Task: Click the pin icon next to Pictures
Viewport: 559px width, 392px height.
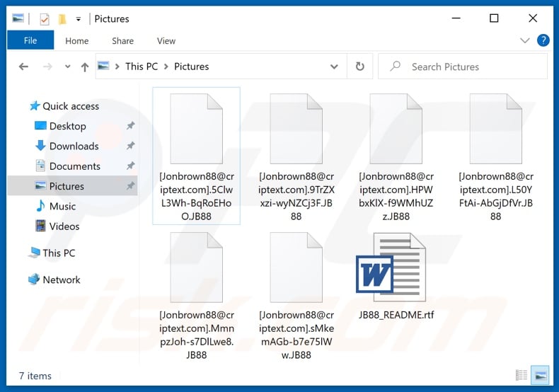Action: tap(130, 185)
